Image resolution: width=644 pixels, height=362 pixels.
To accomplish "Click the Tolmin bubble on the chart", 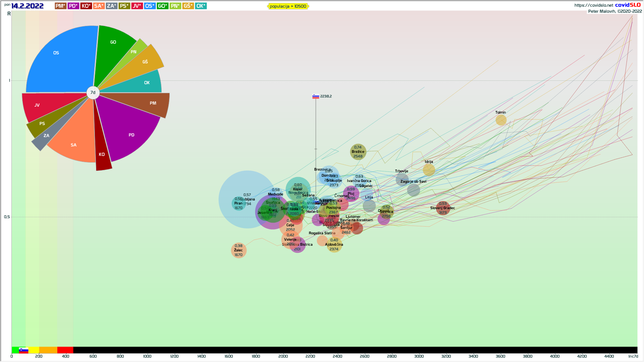I will [501, 120].
